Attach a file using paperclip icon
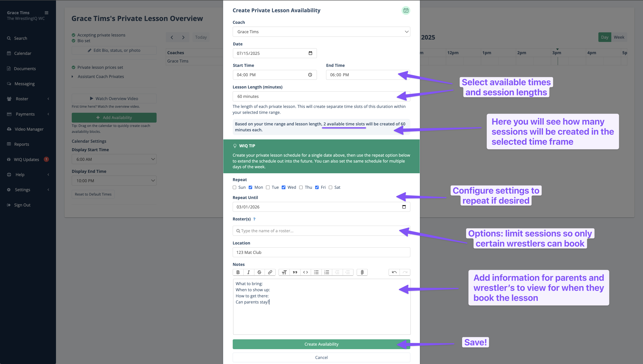643x364 pixels. click(x=362, y=272)
